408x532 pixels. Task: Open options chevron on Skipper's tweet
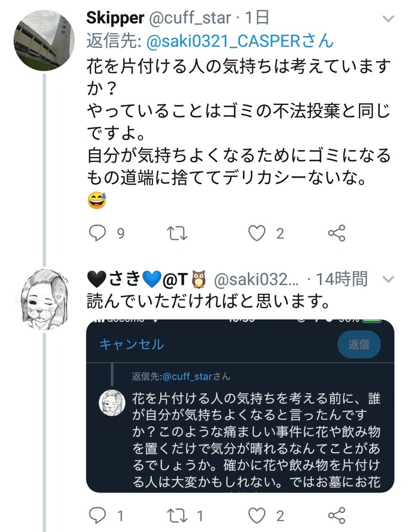pyautogui.click(x=388, y=19)
